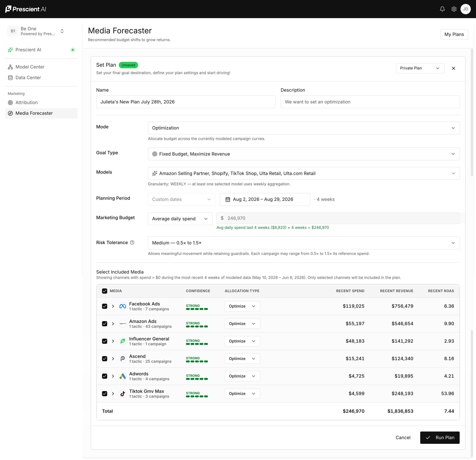The width and height of the screenshot is (476, 460).
Task: Click the Run Plan button
Action: click(440, 438)
